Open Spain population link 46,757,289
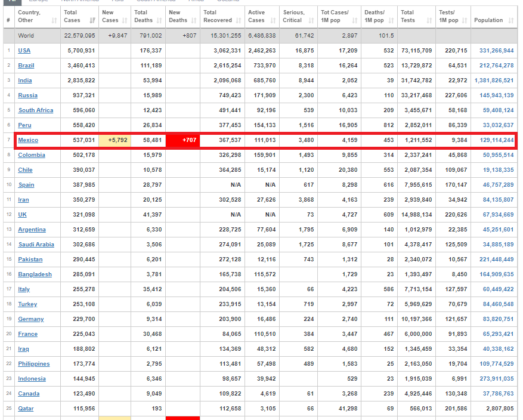This screenshot has height=420, width=523. pos(498,185)
